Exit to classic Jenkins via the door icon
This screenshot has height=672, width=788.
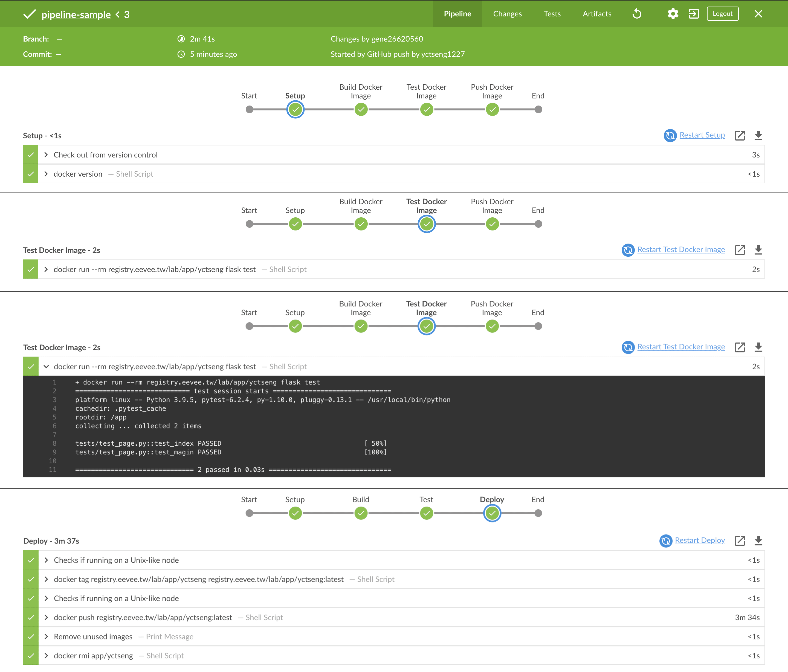[694, 14]
